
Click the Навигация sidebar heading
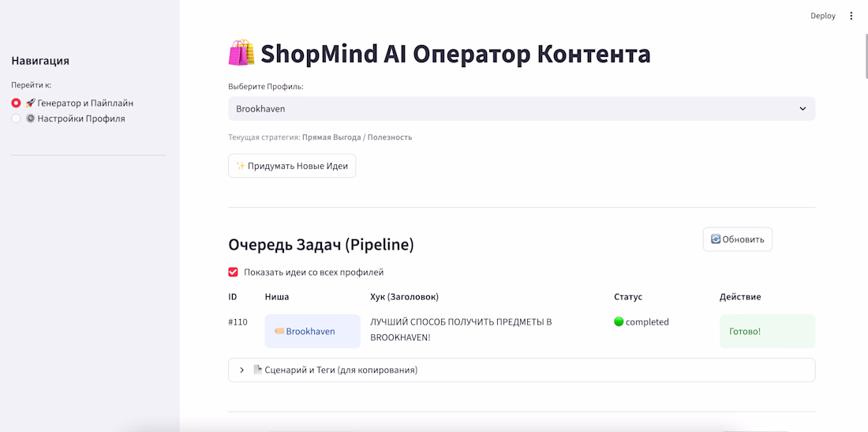40,61
